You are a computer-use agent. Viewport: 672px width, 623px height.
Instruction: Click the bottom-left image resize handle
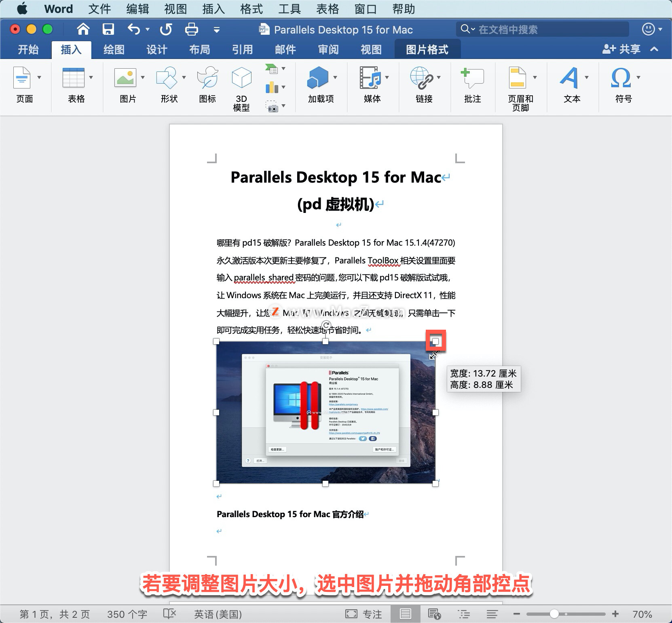click(216, 484)
